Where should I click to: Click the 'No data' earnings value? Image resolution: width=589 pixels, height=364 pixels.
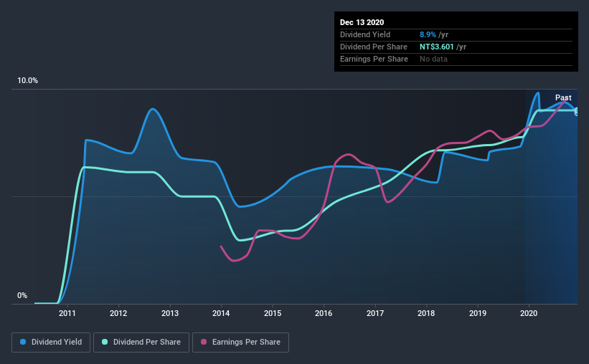pyautogui.click(x=433, y=59)
